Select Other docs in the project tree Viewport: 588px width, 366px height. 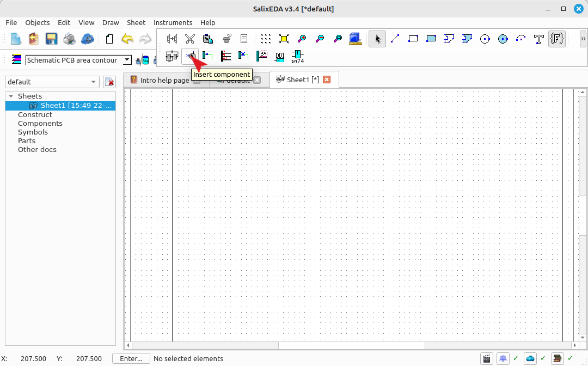[x=37, y=149]
